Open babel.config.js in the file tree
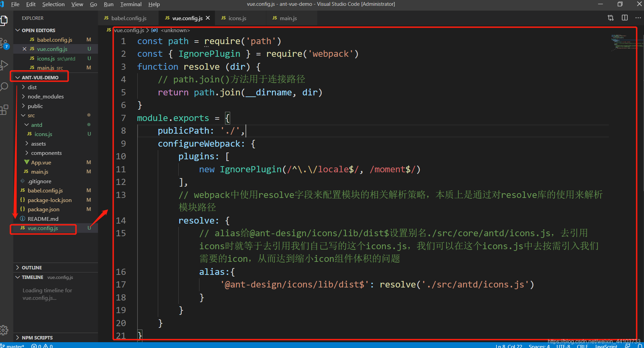Viewport: 644px width, 348px height. (x=45, y=190)
